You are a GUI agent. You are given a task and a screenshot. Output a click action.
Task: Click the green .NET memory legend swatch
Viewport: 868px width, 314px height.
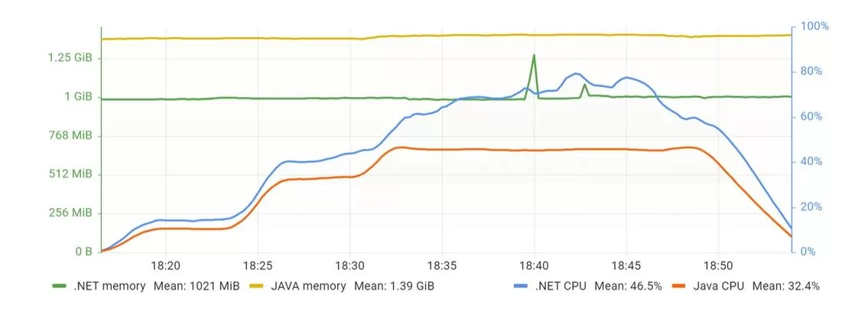pyautogui.click(x=59, y=286)
